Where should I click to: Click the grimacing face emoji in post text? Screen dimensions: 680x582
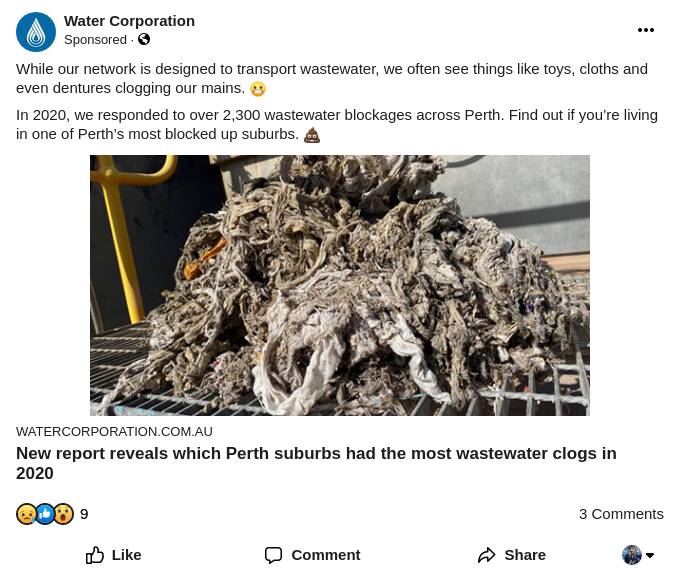point(258,89)
